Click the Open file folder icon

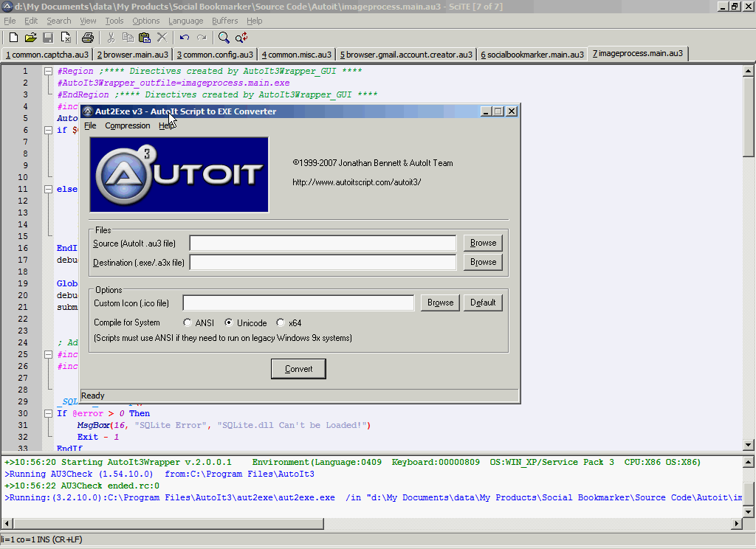(31, 38)
